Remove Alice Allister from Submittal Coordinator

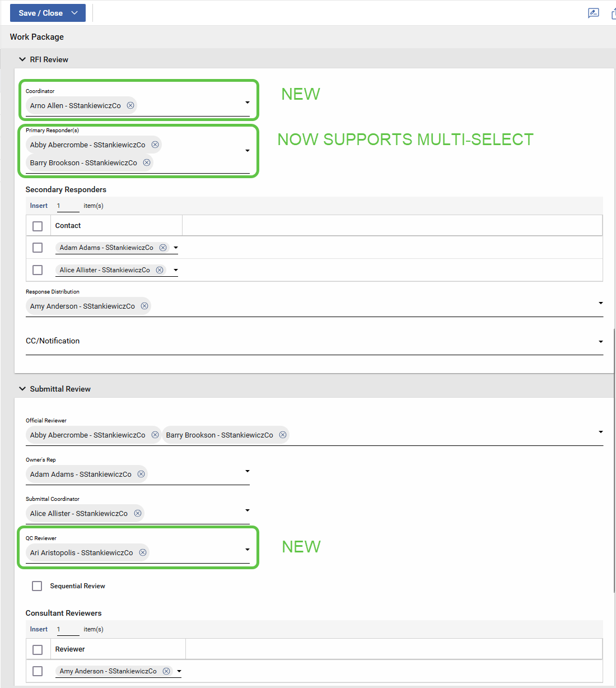point(138,513)
